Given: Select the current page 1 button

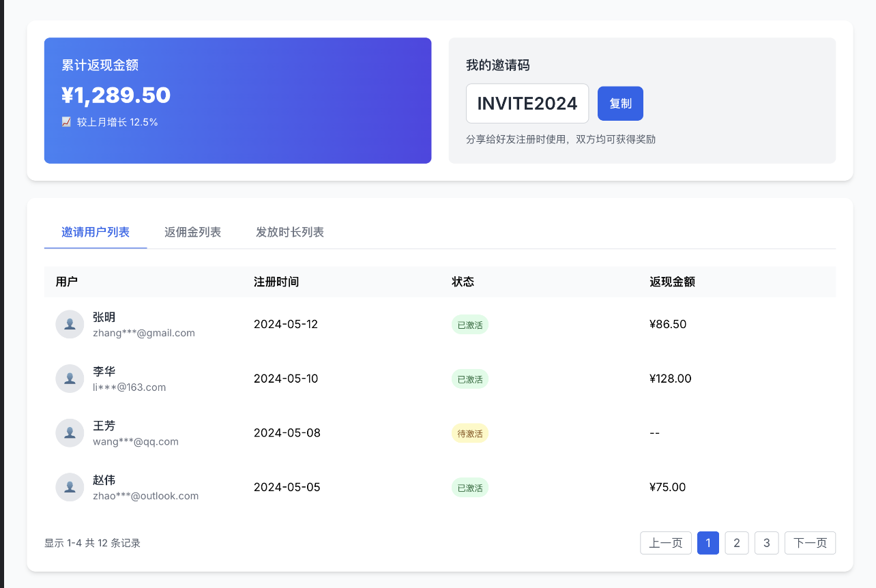Looking at the screenshot, I should (x=707, y=543).
